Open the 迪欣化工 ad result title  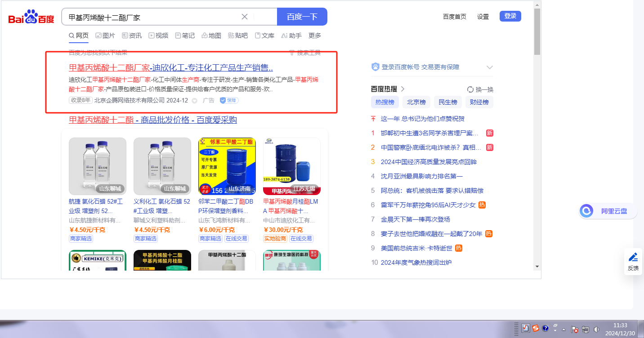tap(171, 68)
